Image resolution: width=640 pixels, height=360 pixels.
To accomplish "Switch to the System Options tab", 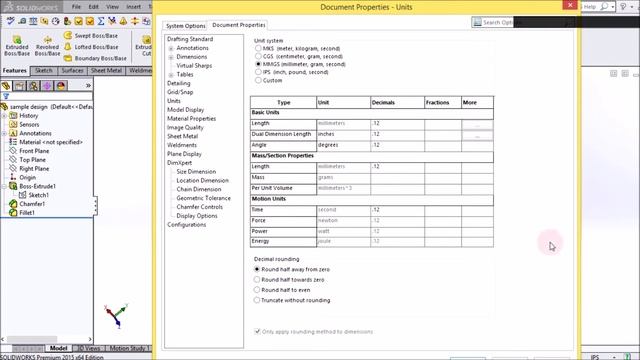I will tap(186, 26).
